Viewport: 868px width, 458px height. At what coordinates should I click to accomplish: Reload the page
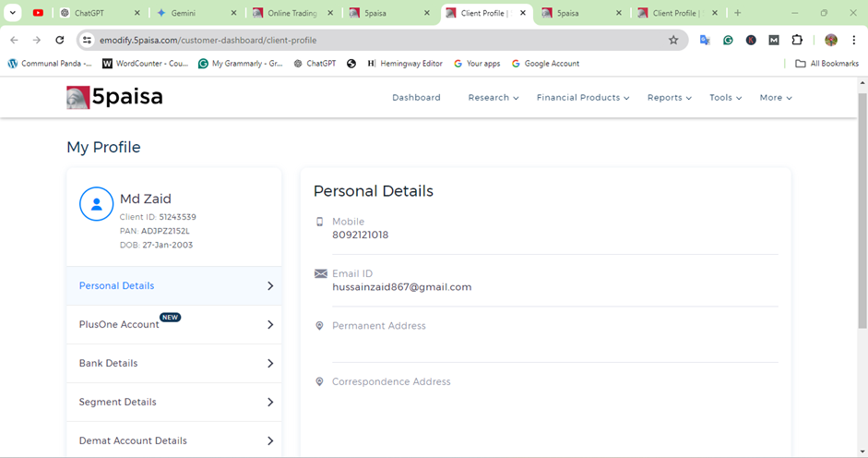click(x=60, y=40)
